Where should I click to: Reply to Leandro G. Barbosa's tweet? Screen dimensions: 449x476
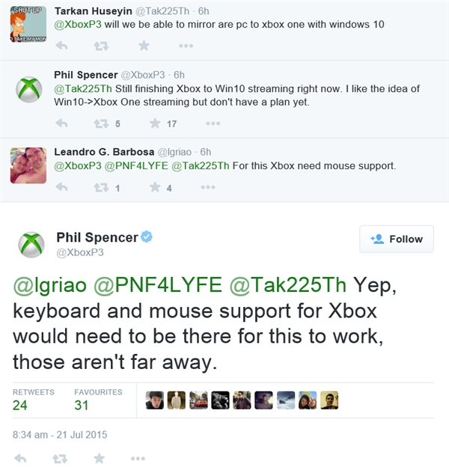click(x=61, y=188)
